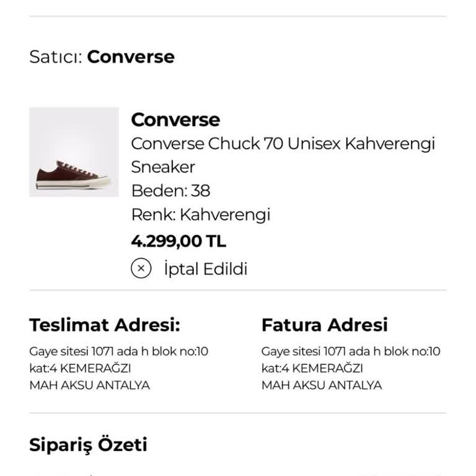Click the word Sneaker in the title
The image size is (476, 476).
tap(163, 167)
